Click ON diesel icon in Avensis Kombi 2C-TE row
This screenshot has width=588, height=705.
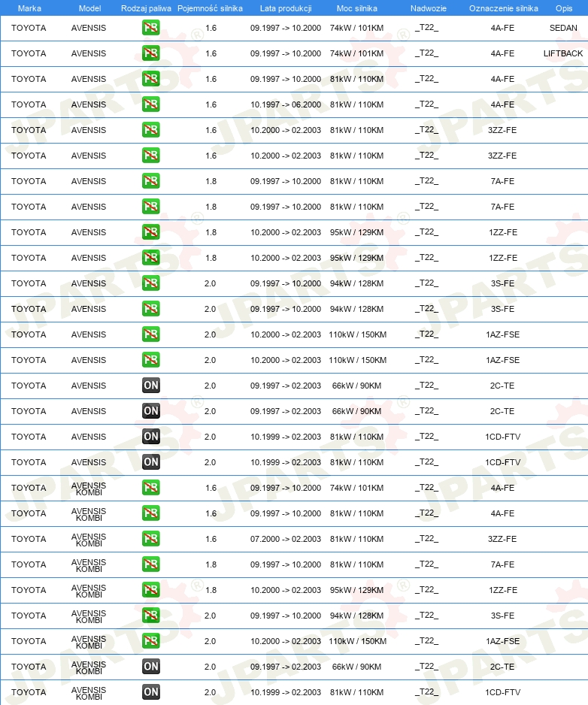coord(150,667)
